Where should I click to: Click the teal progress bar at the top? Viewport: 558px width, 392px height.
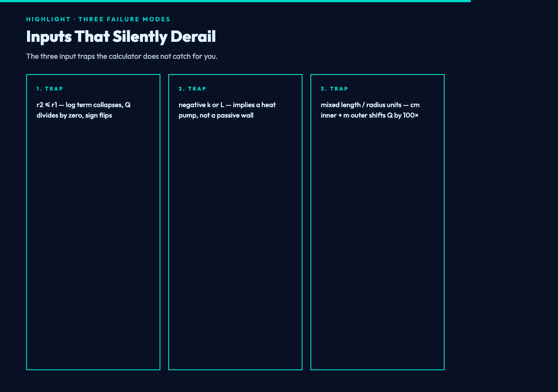click(235, 1)
